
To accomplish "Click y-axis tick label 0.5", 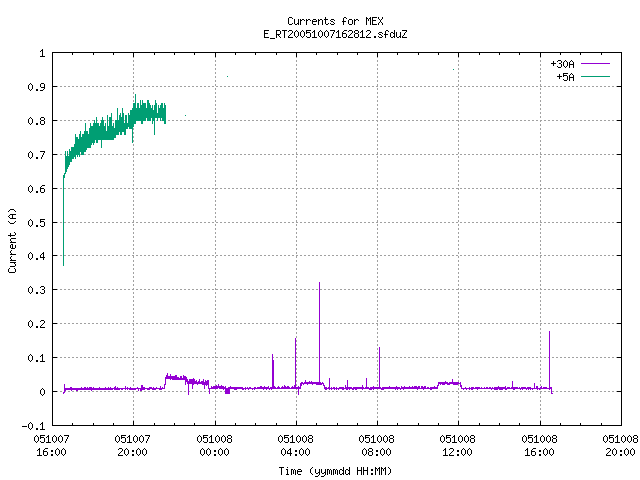I will [36, 223].
